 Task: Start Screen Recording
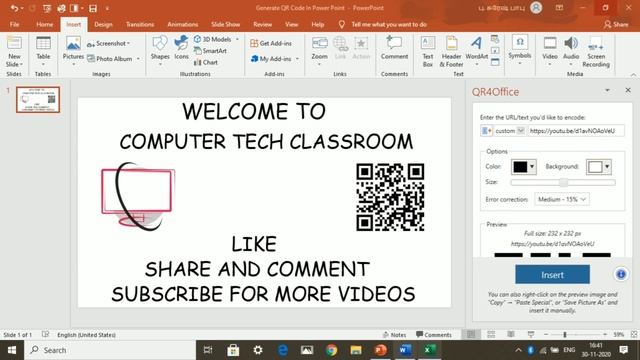coord(596,51)
